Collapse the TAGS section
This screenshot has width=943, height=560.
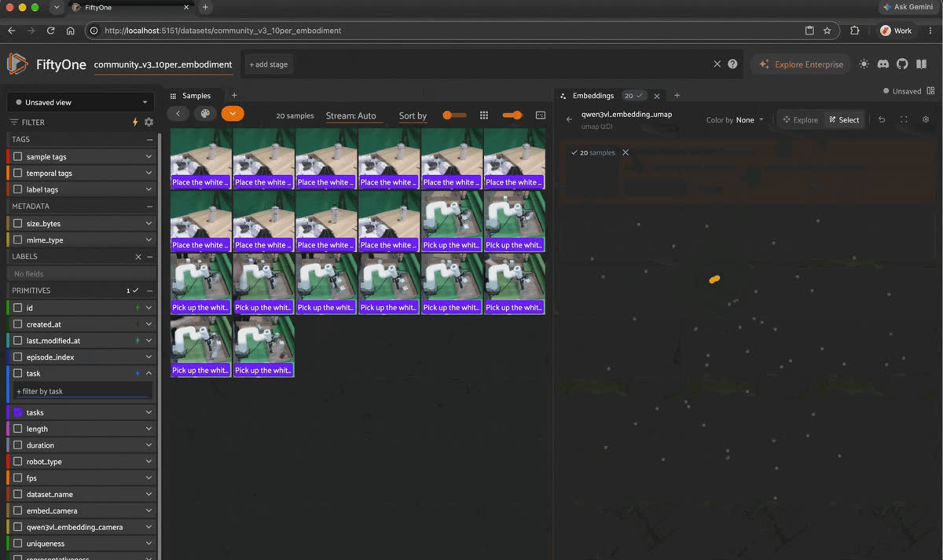click(x=149, y=139)
